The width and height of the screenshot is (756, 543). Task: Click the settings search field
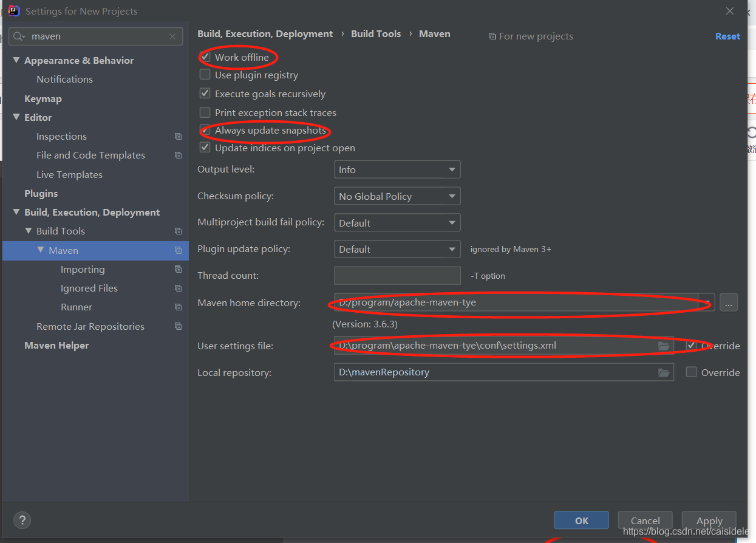click(96, 36)
